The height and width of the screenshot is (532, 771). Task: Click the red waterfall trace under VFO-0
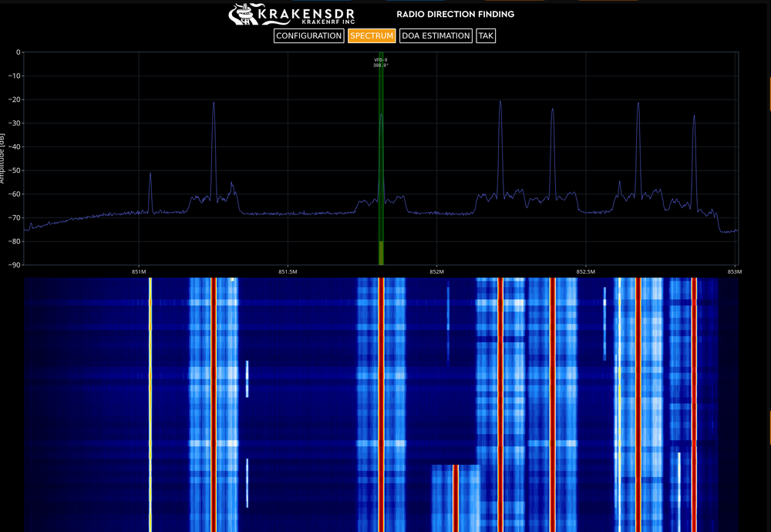coord(381,401)
